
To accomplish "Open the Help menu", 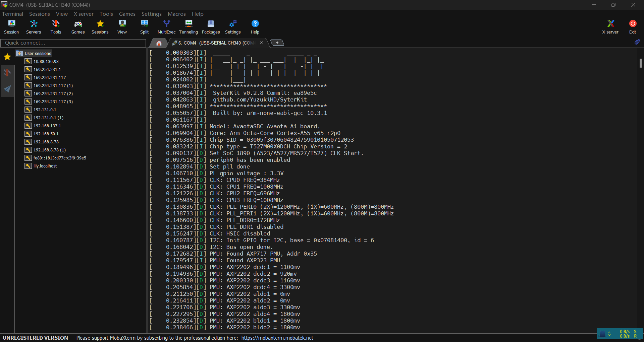I will [x=198, y=14].
